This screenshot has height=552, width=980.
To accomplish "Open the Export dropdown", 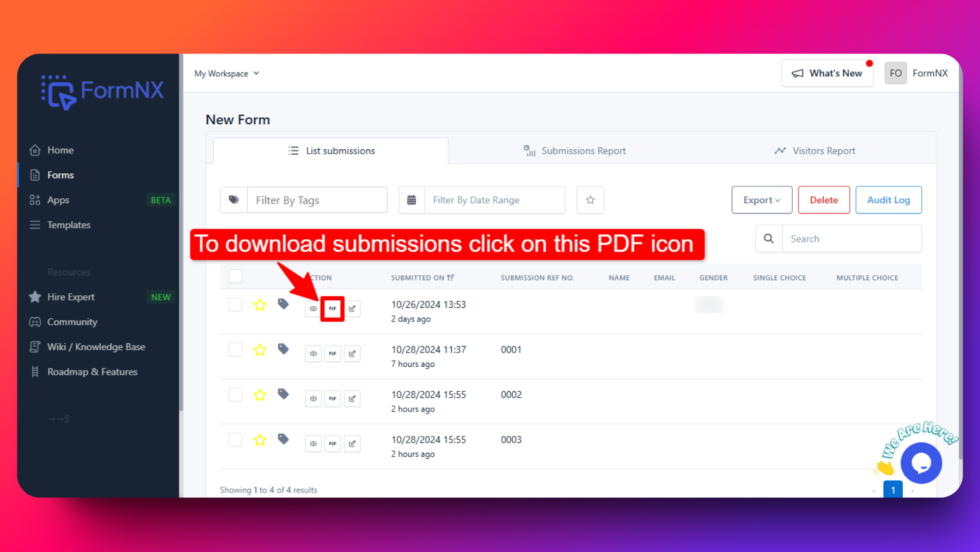I will pos(761,200).
